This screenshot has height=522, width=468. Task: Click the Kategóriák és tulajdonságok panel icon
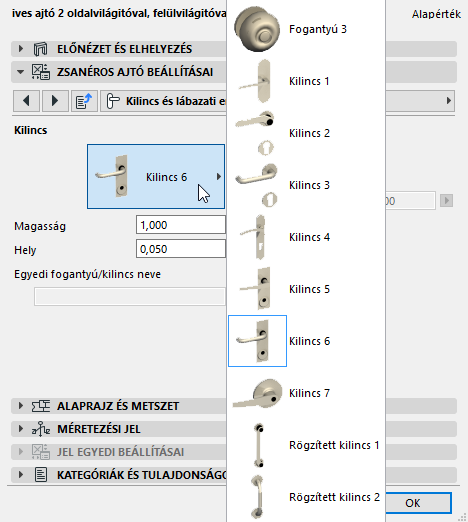point(41,475)
